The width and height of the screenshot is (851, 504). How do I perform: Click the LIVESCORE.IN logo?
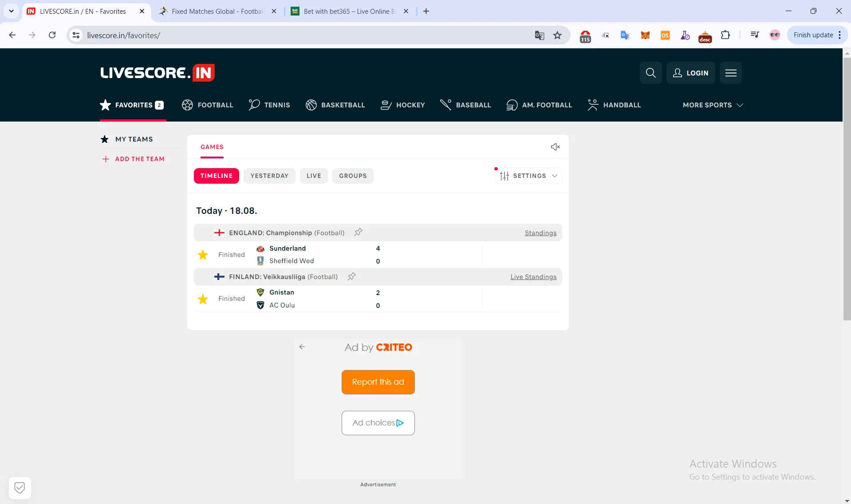[x=158, y=73]
